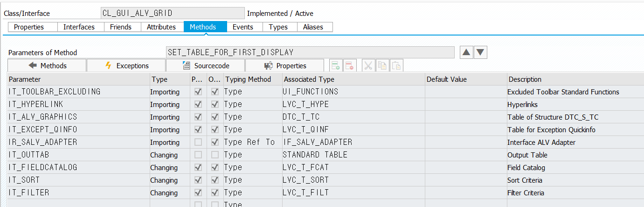Image resolution: width=644 pixels, height=207 pixels.
Task: Click the copy icon in parameter toolbar
Action: coord(382,65)
